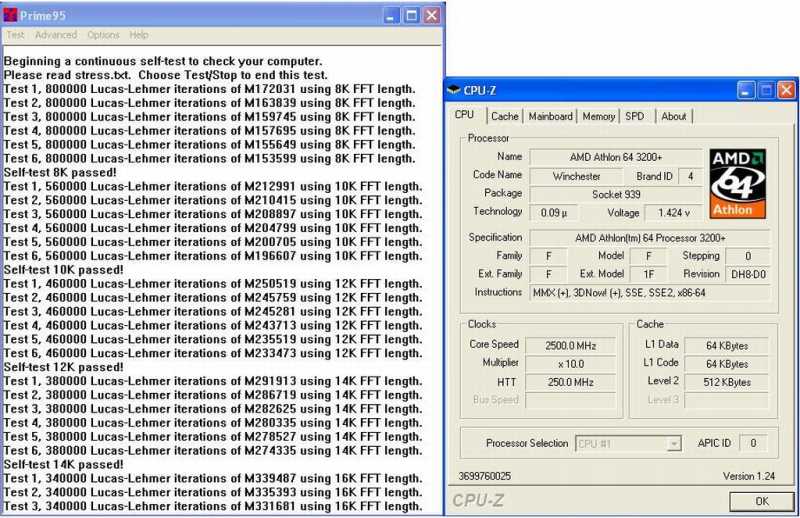Maximize the Prime95 window
Image resolution: width=800 pixels, height=518 pixels.
tap(411, 16)
